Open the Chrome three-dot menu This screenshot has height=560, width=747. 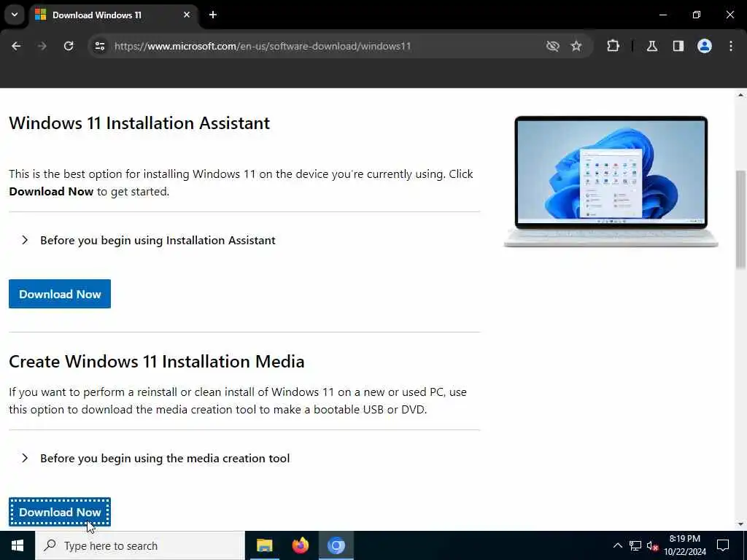731,46
